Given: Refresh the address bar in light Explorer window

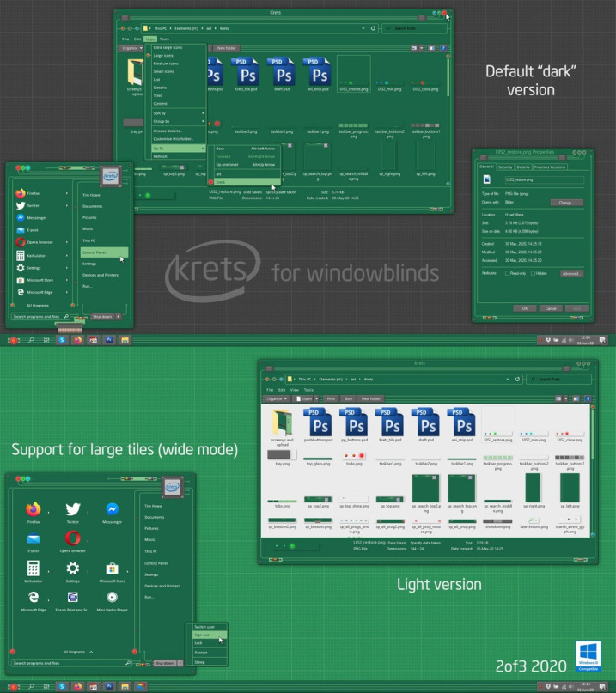Looking at the screenshot, I should click(517, 380).
